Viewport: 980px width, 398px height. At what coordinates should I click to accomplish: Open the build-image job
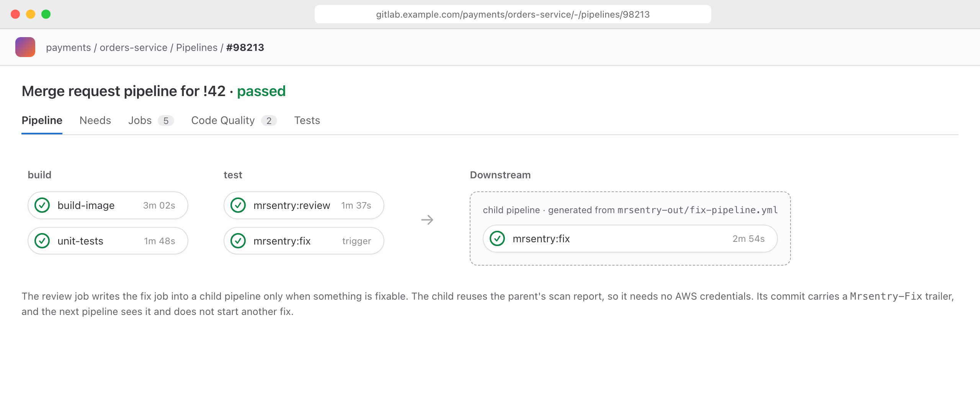click(x=108, y=205)
